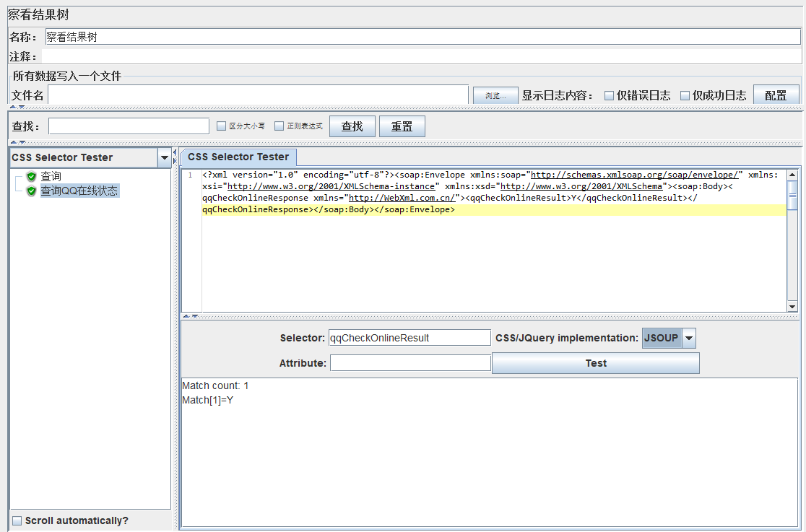The width and height of the screenshot is (806, 532).
Task: Click the scroll up arrow in the response panel
Action: coord(792,175)
